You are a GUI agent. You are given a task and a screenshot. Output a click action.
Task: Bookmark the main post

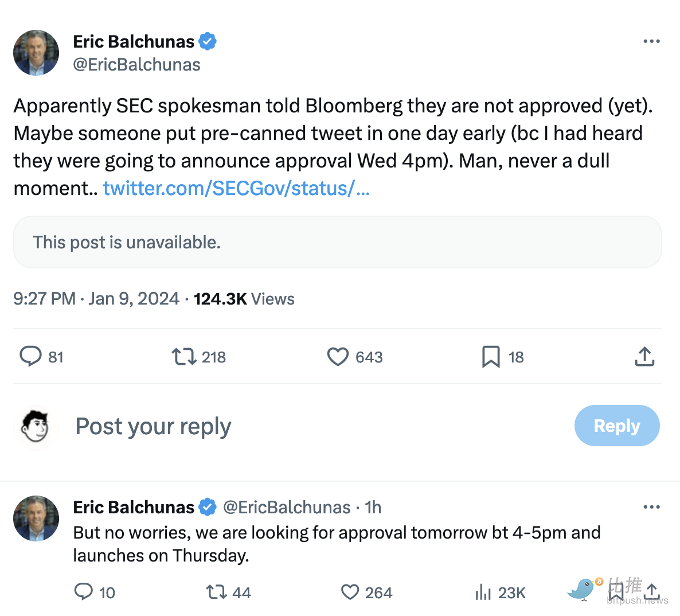click(491, 357)
